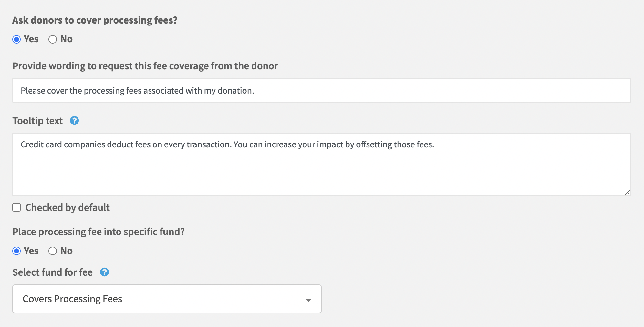Screen dimensions: 644x327
Task: Select Yes for asking donors to cover fees
Action: [16, 39]
